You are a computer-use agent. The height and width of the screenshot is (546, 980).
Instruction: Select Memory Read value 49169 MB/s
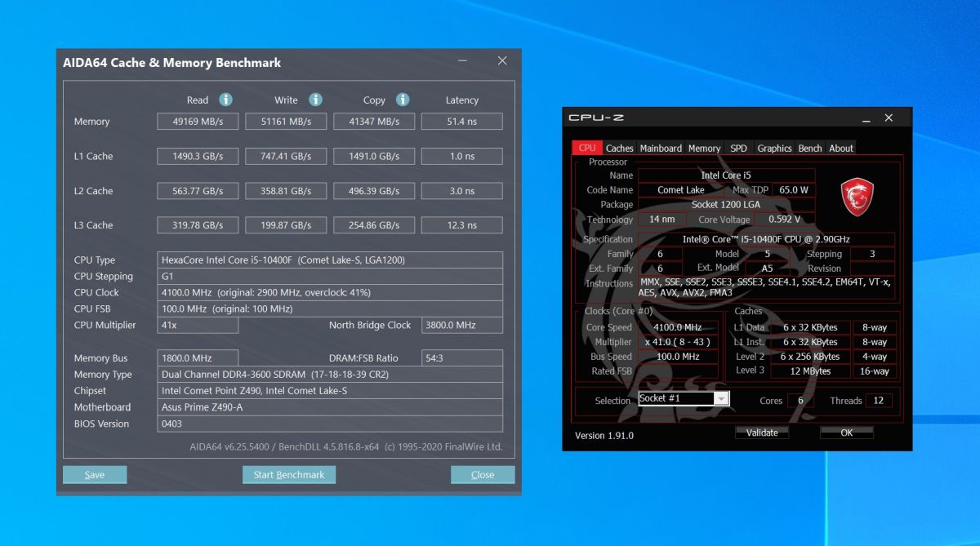[198, 122]
